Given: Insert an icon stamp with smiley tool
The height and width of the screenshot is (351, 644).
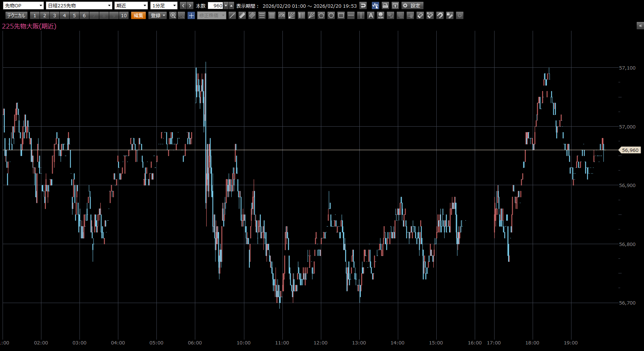Looking at the screenshot, I should coord(381,15).
